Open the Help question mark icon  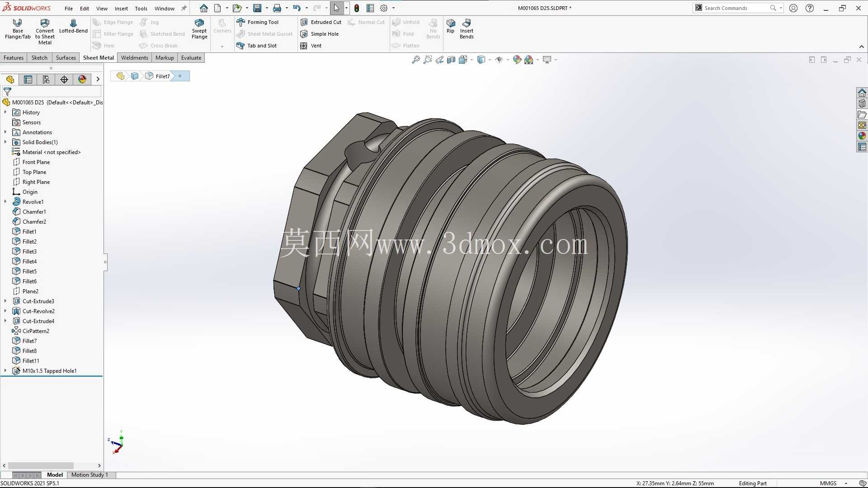[810, 8]
